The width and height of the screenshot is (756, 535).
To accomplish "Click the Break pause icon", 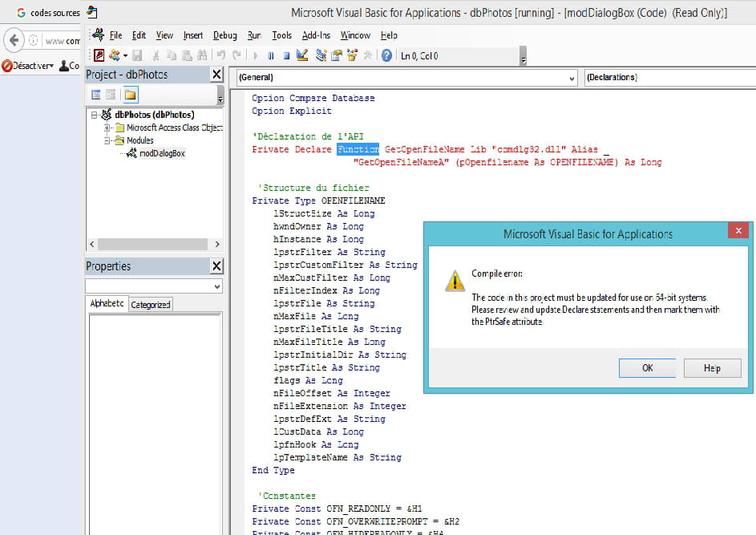I will (271, 55).
